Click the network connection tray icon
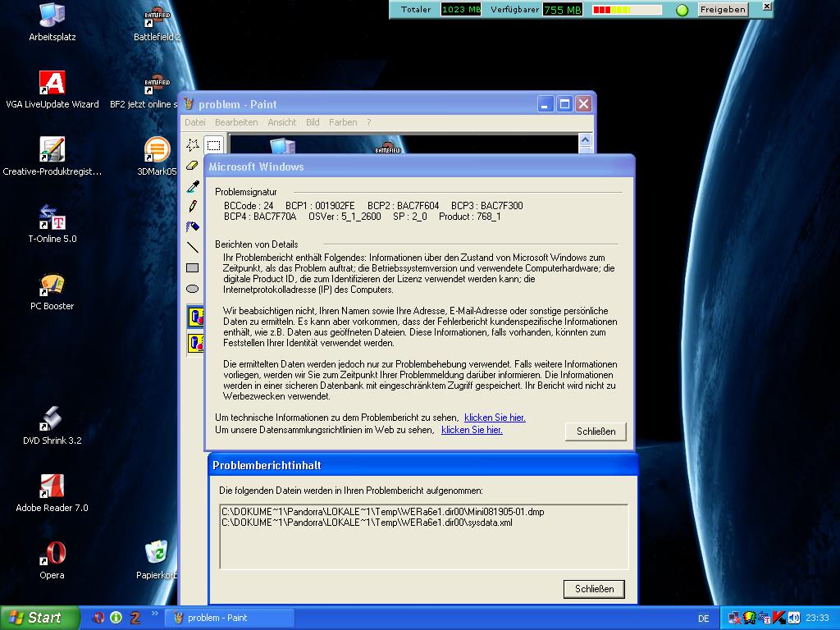The width and height of the screenshot is (840, 630). click(x=734, y=619)
